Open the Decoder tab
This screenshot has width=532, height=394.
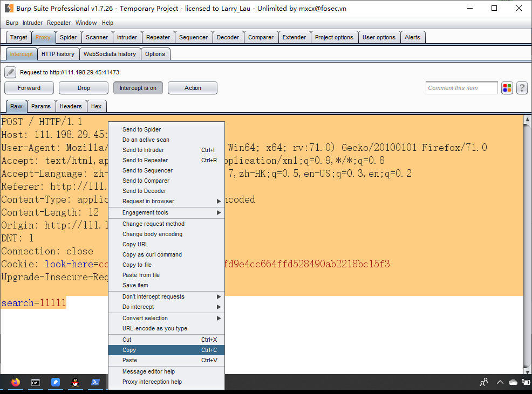[x=228, y=37]
